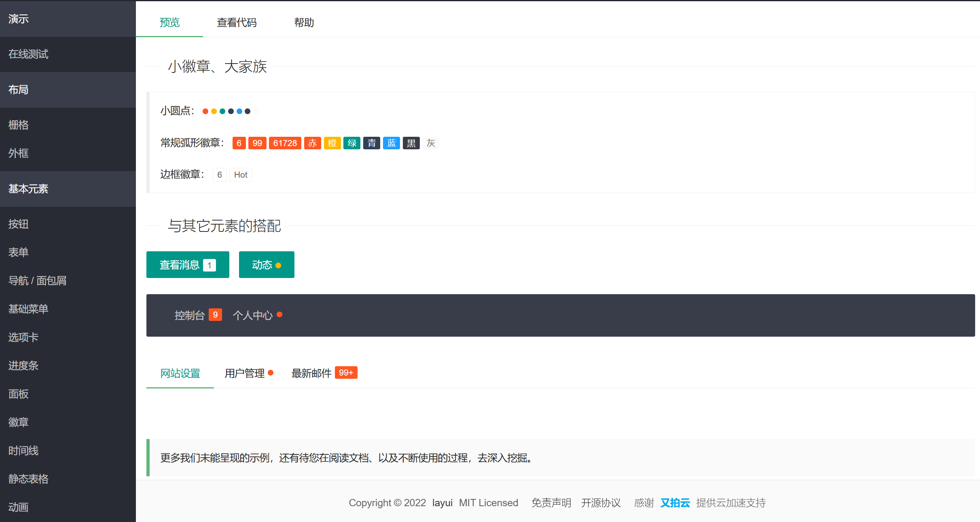
Task: Click the blue 蓝 badge
Action: point(391,143)
